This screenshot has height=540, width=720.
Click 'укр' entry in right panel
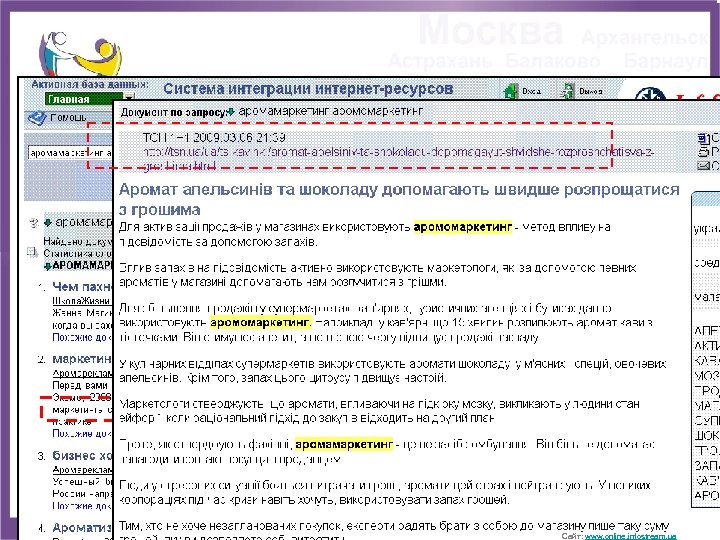pyautogui.click(x=706, y=229)
